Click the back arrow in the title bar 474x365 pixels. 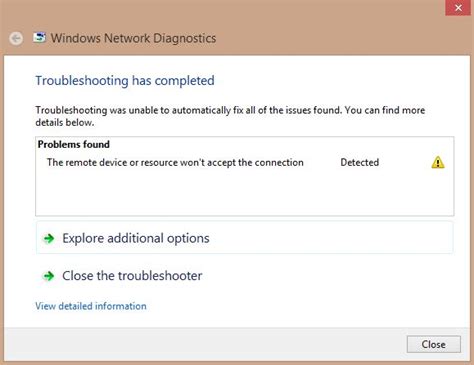(x=16, y=38)
